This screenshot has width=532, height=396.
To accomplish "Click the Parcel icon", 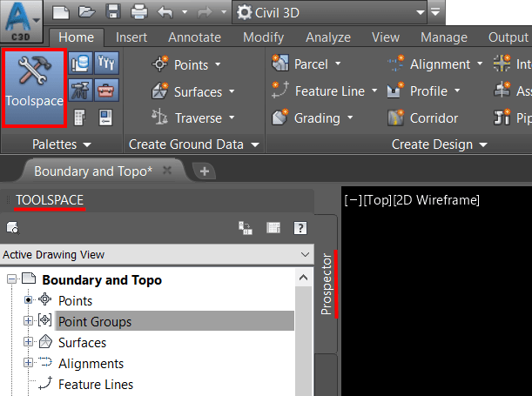I will tap(280, 63).
